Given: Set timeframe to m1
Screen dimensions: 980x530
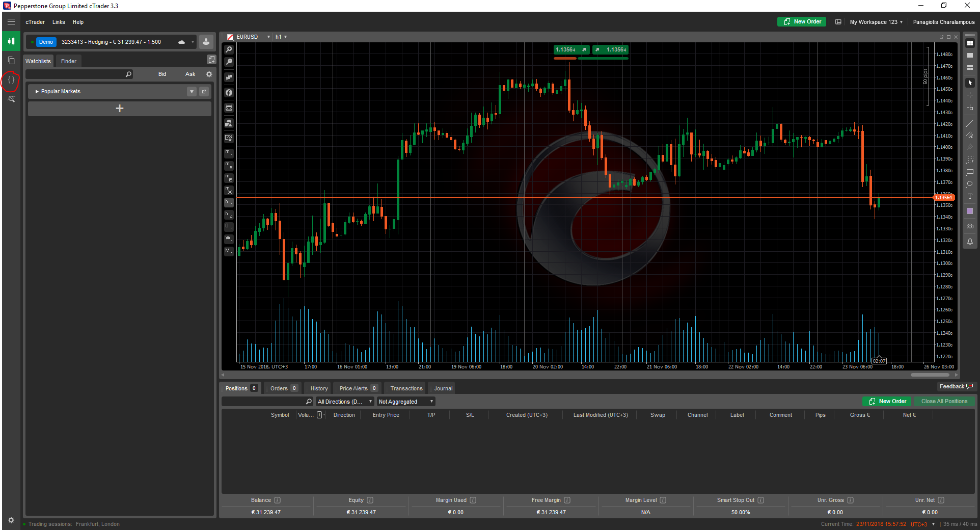Looking at the screenshot, I should [x=229, y=153].
